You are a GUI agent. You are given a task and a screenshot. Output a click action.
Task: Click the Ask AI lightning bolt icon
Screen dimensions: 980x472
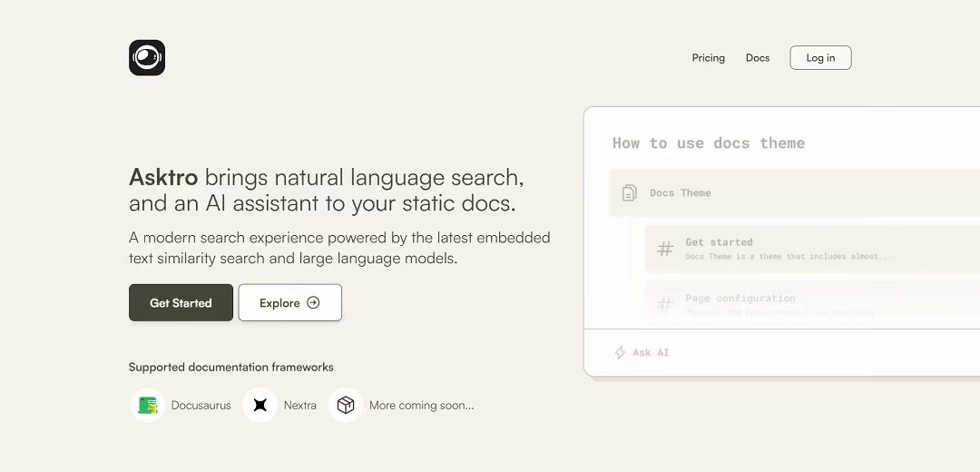[620, 352]
